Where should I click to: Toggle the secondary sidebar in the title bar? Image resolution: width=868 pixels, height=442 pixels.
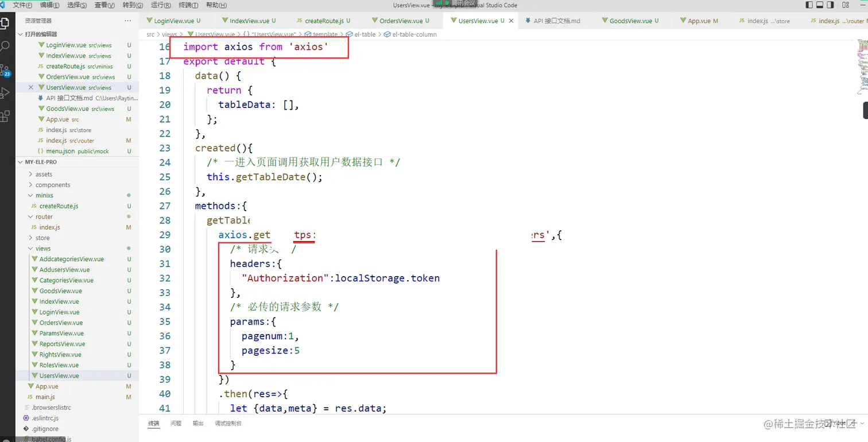830,5
